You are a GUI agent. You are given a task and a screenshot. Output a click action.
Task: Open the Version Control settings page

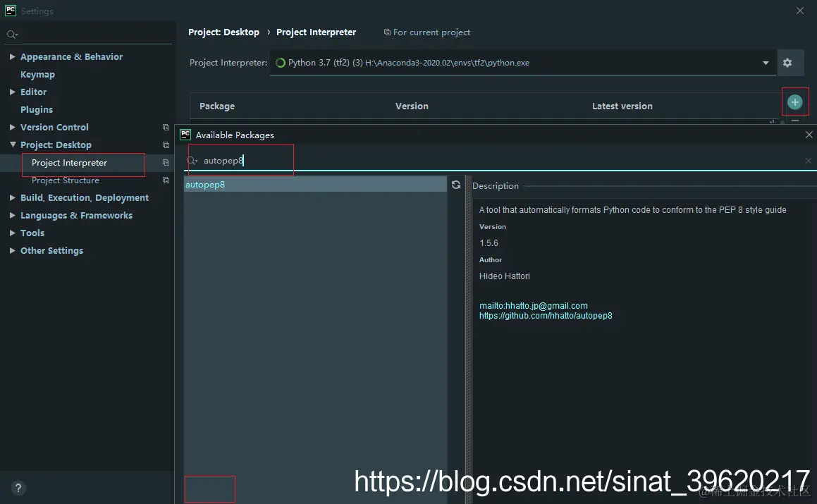(54, 127)
